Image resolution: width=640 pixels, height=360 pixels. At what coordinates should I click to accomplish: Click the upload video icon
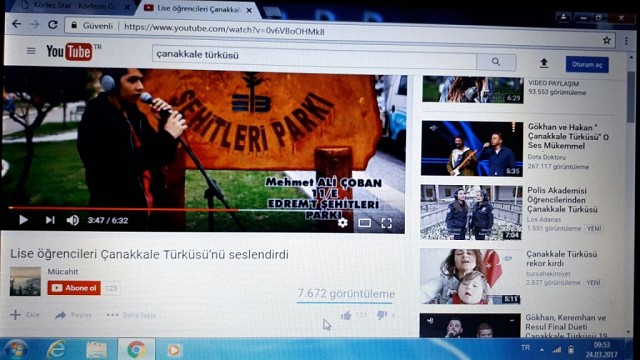(x=544, y=63)
